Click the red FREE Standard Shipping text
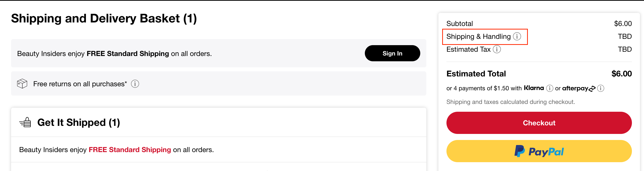The height and width of the screenshot is (171, 644). tap(130, 150)
